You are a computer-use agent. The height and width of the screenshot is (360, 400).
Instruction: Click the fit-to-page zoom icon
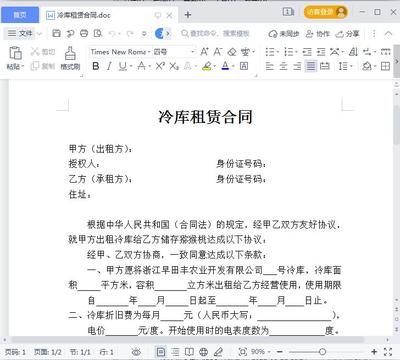tap(243, 352)
